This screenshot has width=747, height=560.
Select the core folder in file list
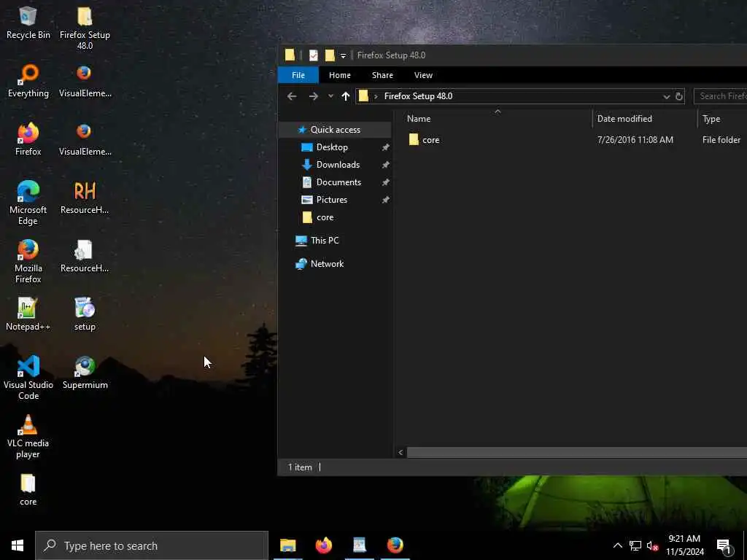(x=430, y=140)
